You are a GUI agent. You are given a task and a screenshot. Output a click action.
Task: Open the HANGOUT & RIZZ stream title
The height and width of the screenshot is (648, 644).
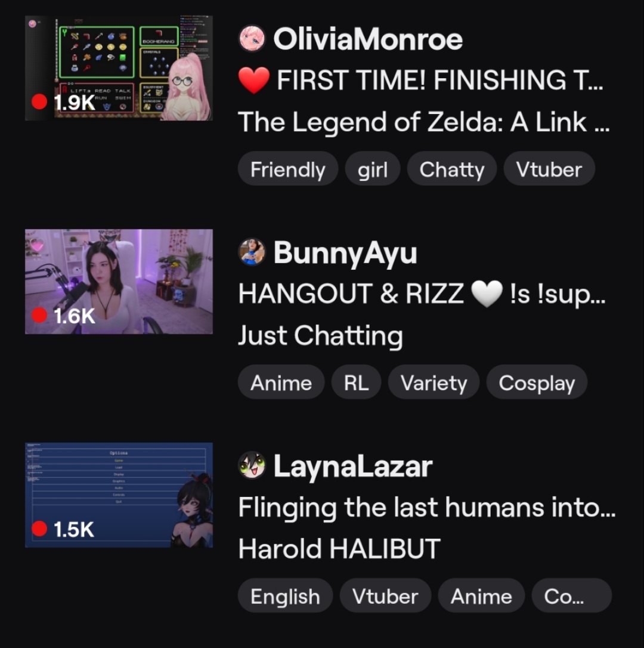(422, 294)
